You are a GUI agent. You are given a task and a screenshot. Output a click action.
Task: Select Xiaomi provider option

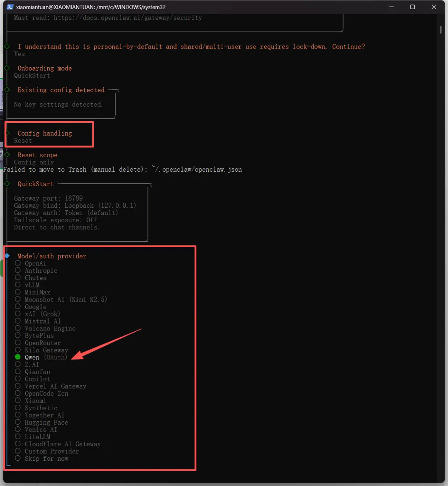30,401
